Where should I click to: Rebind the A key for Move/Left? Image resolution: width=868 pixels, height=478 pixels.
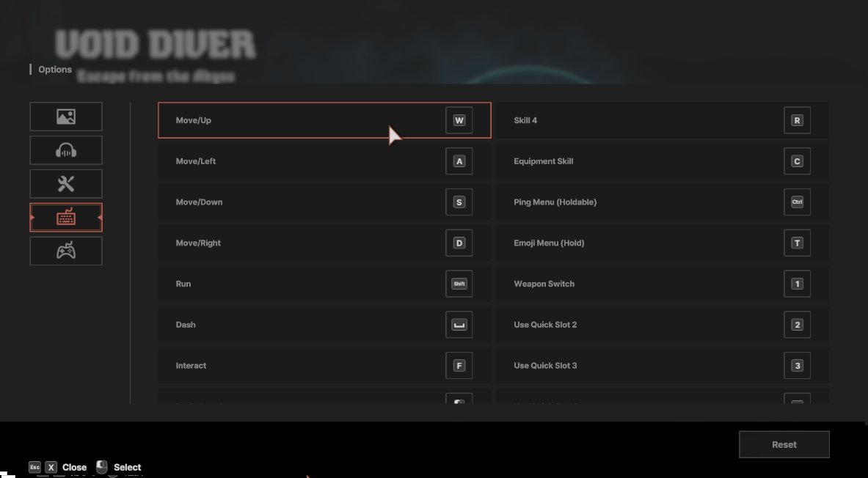(459, 161)
